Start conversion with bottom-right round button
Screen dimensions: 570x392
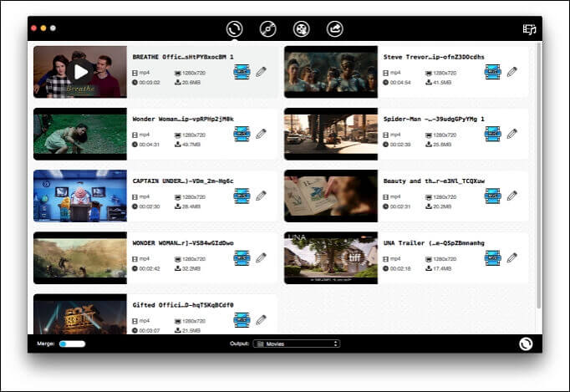coord(526,344)
